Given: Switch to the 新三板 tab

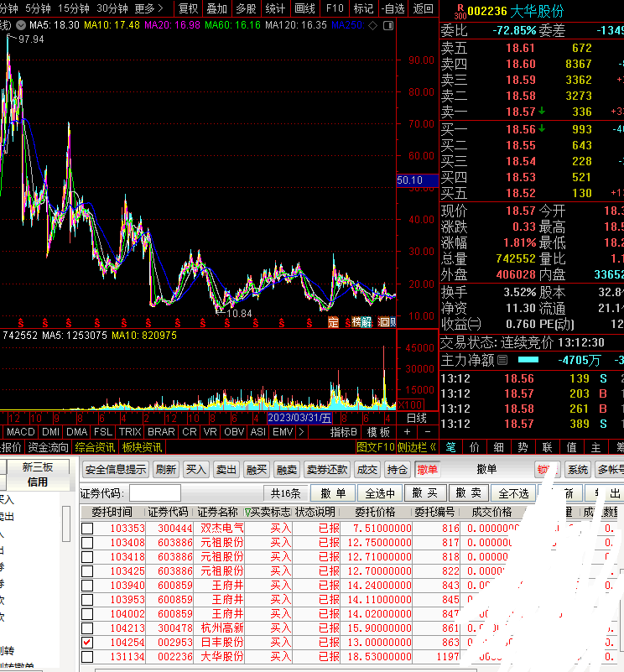Looking at the screenshot, I should click(x=38, y=467).
